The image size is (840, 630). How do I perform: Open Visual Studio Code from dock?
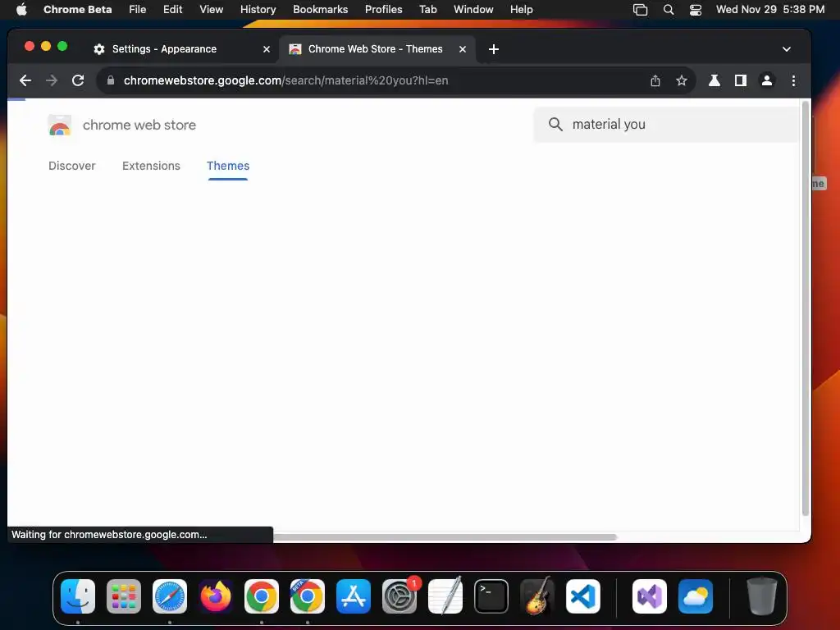[583, 596]
